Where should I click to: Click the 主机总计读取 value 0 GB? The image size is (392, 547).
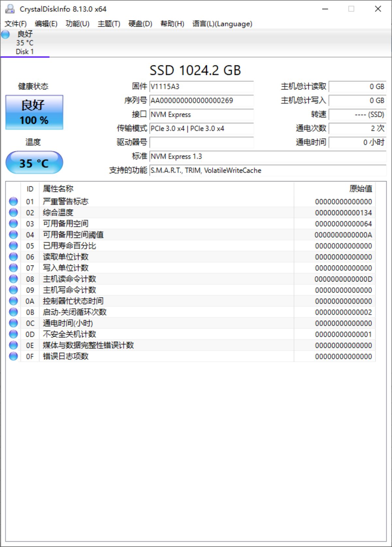pos(357,87)
